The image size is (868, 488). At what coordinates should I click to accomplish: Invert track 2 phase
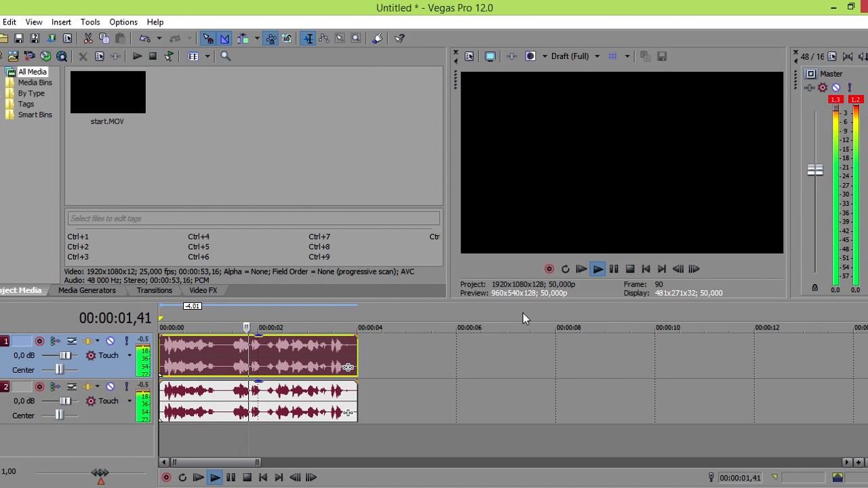pos(72,386)
